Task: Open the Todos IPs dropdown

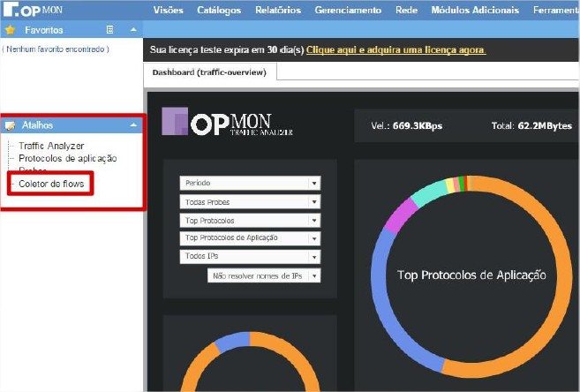Action: (313, 257)
